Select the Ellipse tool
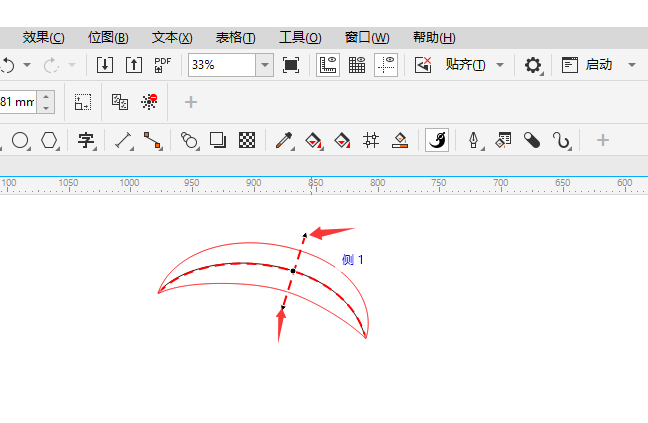This screenshot has width=648, height=423. pos(20,140)
